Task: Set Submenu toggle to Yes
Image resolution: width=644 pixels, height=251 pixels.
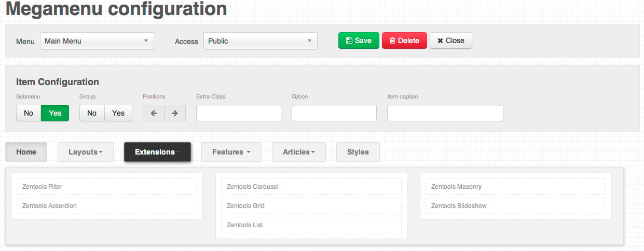Action: 55,113
